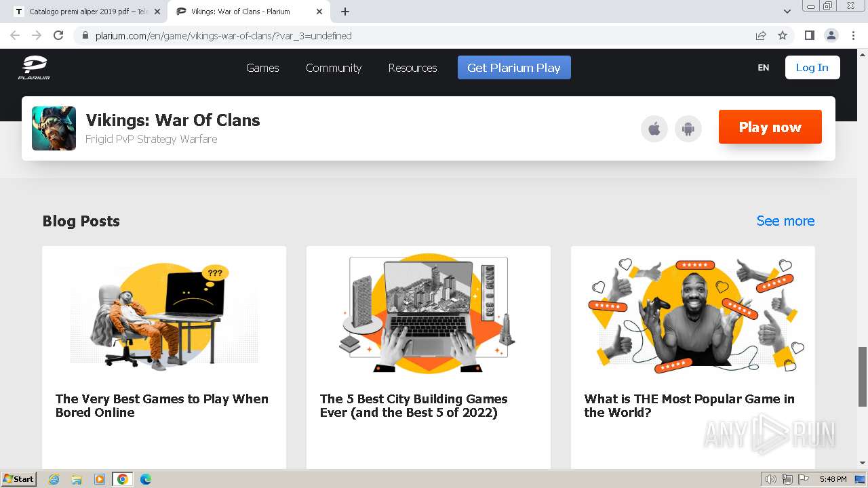Click the show desktop button

pos(860,479)
